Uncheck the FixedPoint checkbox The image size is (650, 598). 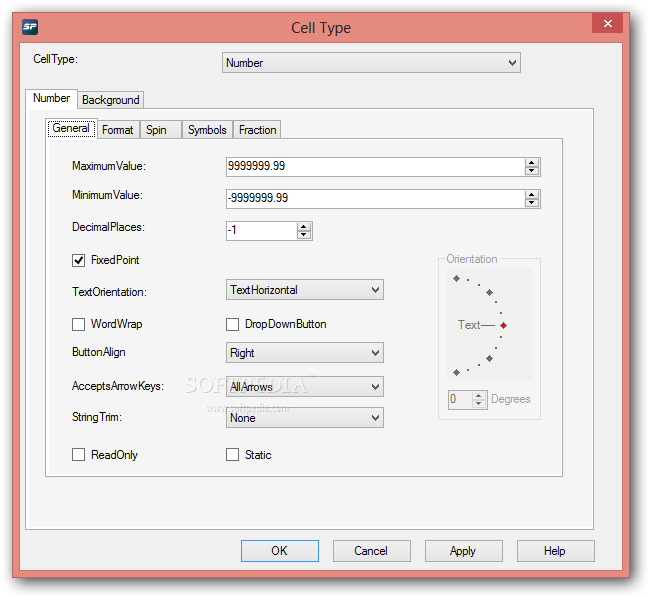78,260
